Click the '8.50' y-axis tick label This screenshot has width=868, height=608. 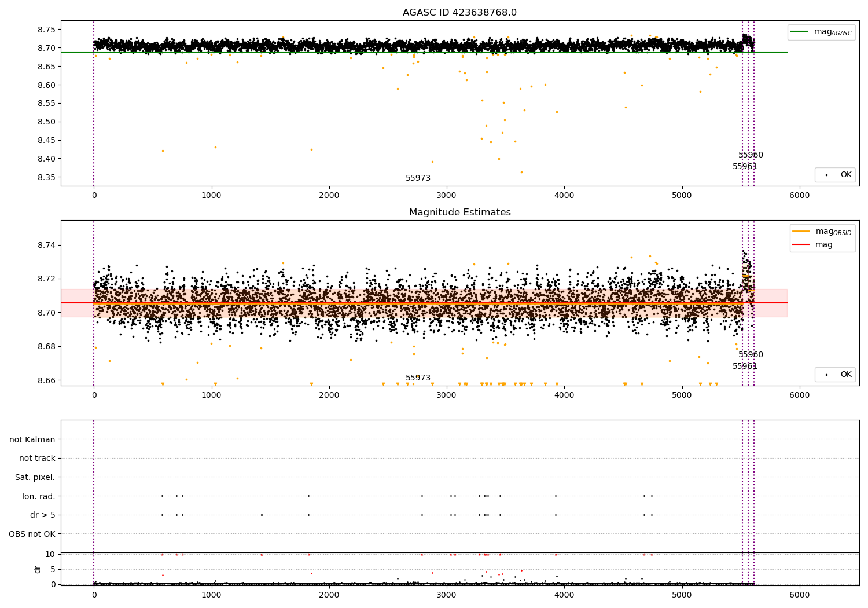point(46,122)
